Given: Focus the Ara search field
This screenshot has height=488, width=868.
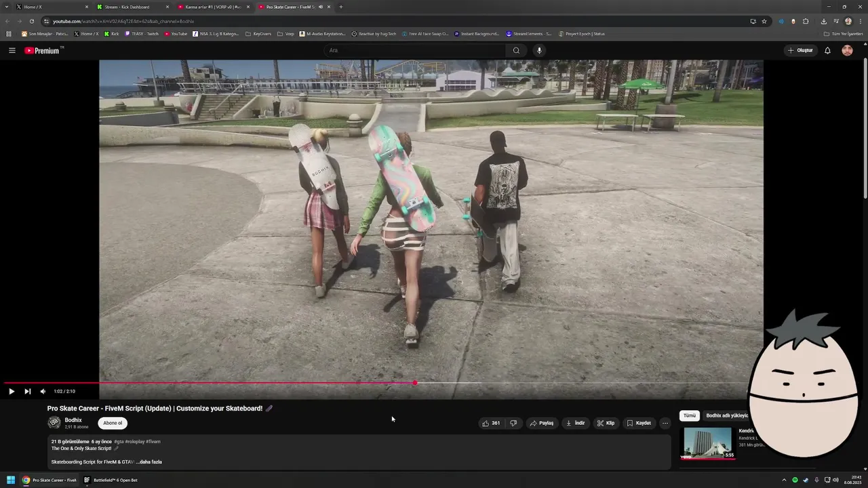Looking at the screenshot, I should [414, 50].
